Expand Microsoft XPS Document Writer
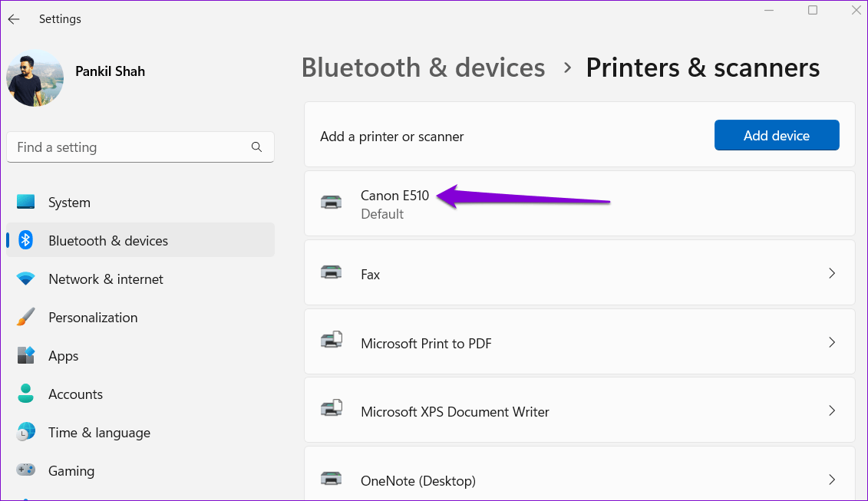Screen dimensions: 868x501 pyautogui.click(x=832, y=410)
